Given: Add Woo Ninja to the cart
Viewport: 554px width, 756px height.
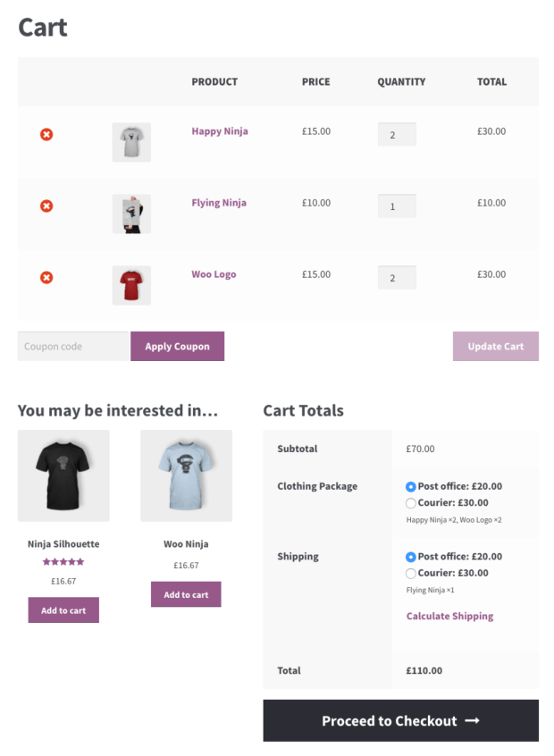Looking at the screenshot, I should pyautogui.click(x=186, y=594).
